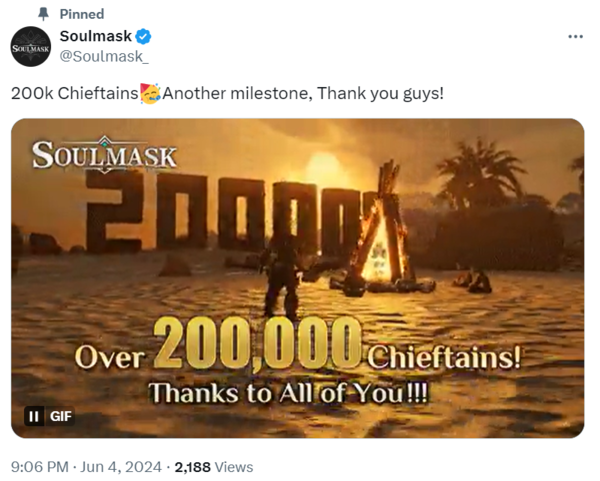Screen dimensions: 600x481
Task: Click the 2,188 Views counter
Action: pos(213,466)
